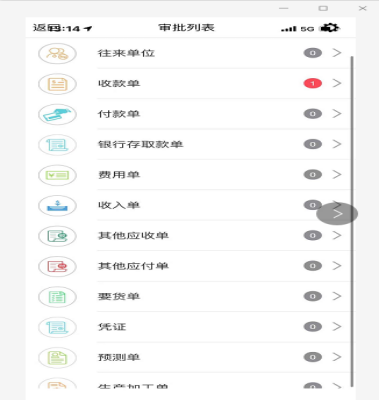Click the 付款单 card payment icon

coord(57,114)
